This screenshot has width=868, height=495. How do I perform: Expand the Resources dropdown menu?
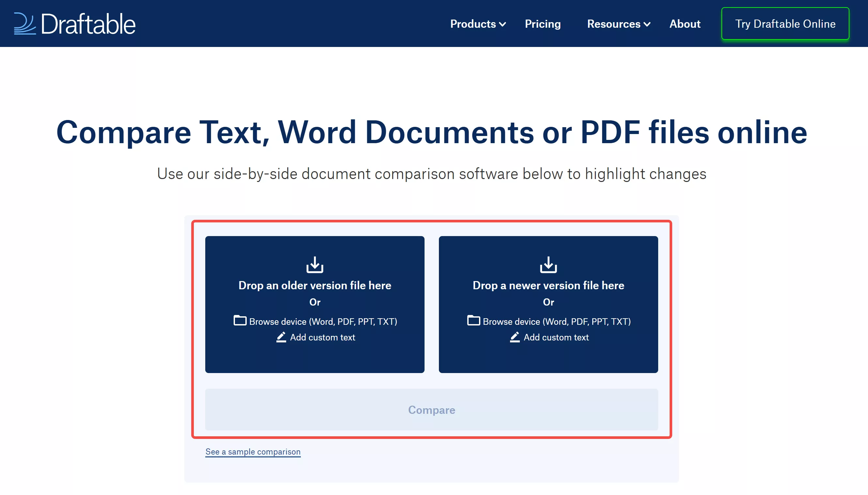pyautogui.click(x=613, y=24)
